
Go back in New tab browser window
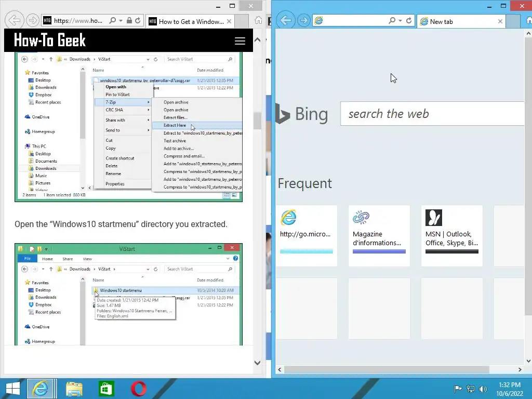tap(286, 21)
